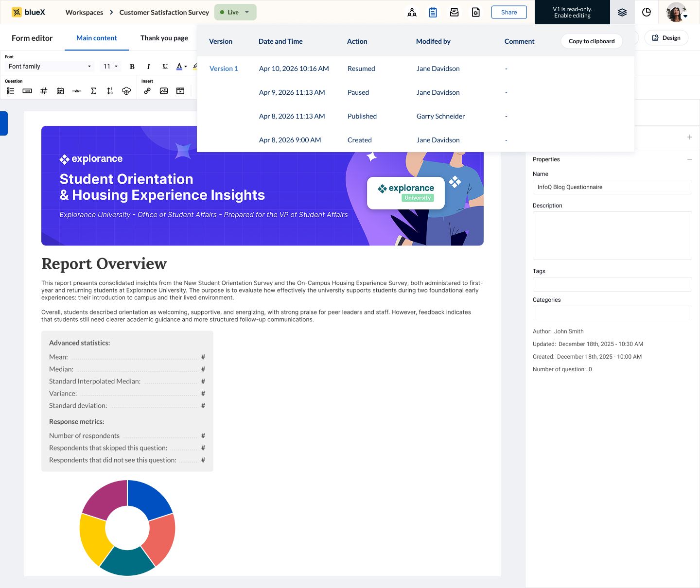Open the font size 11 dropdown
700x588 pixels.
click(110, 67)
